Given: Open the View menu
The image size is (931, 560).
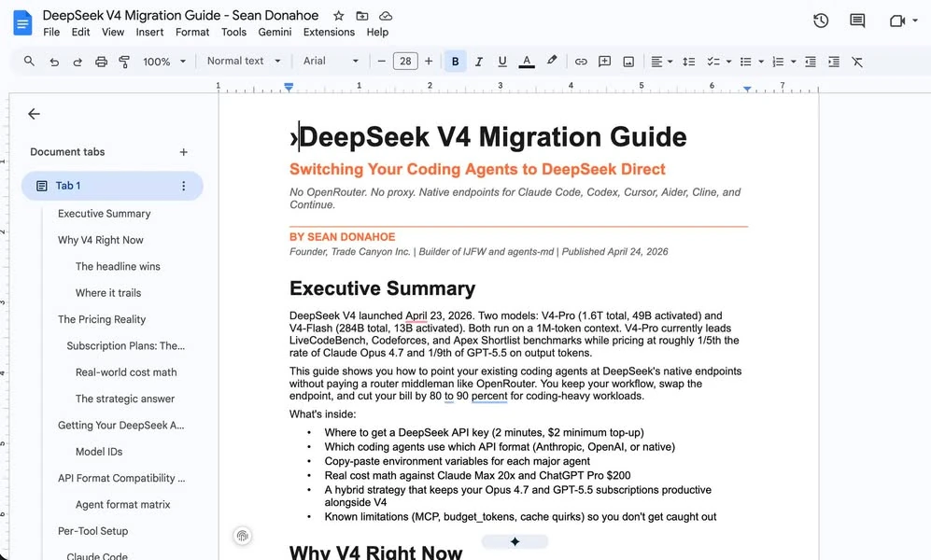Looking at the screenshot, I should coord(113,32).
